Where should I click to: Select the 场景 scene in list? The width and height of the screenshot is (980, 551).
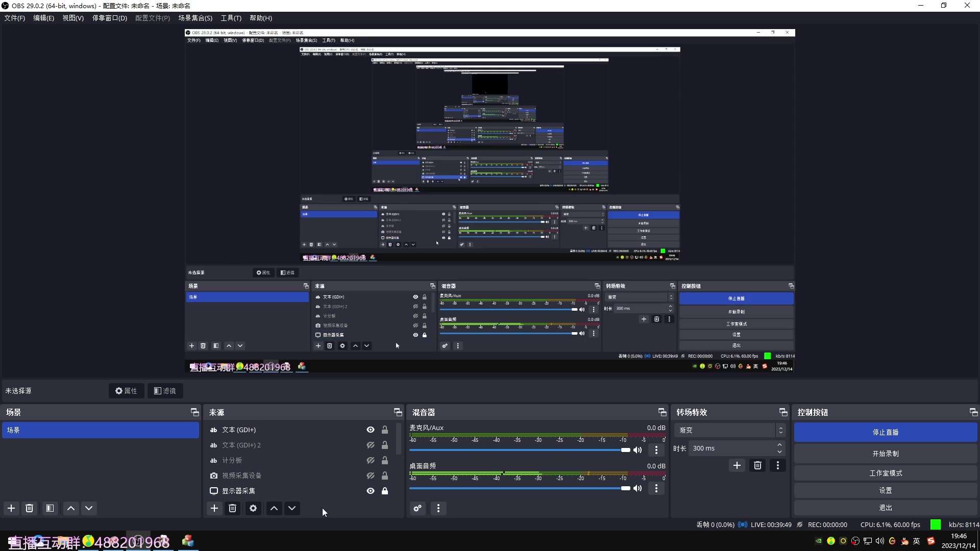click(x=101, y=430)
